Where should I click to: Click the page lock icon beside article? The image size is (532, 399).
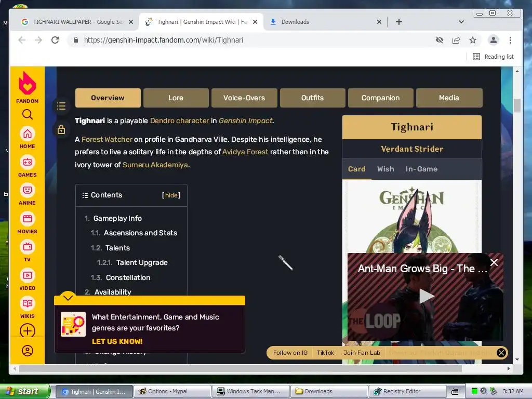[61, 129]
